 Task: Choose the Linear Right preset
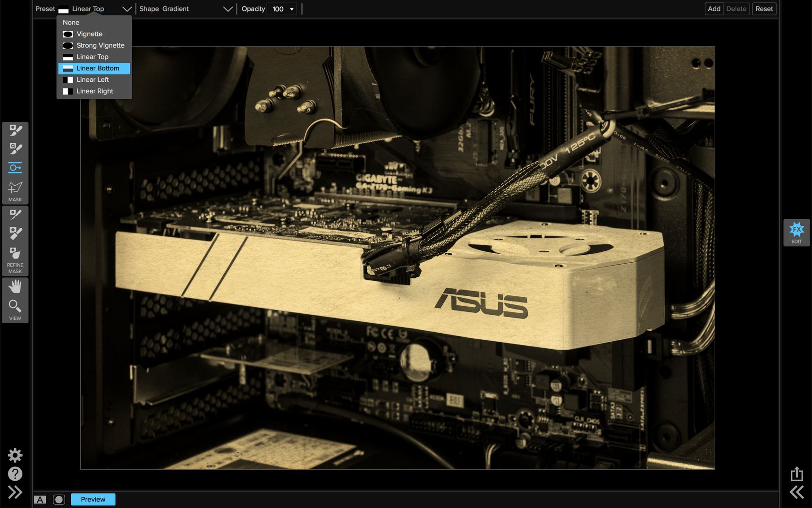(x=94, y=91)
